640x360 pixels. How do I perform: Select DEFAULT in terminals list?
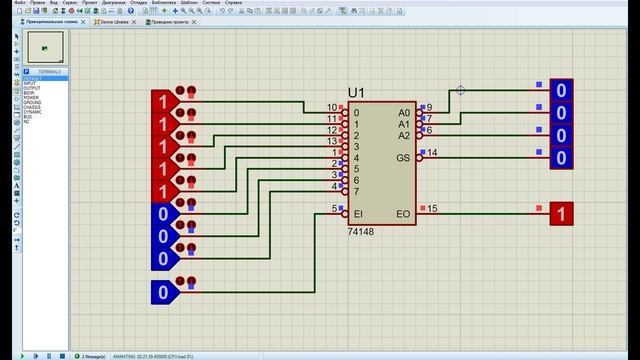coord(45,78)
